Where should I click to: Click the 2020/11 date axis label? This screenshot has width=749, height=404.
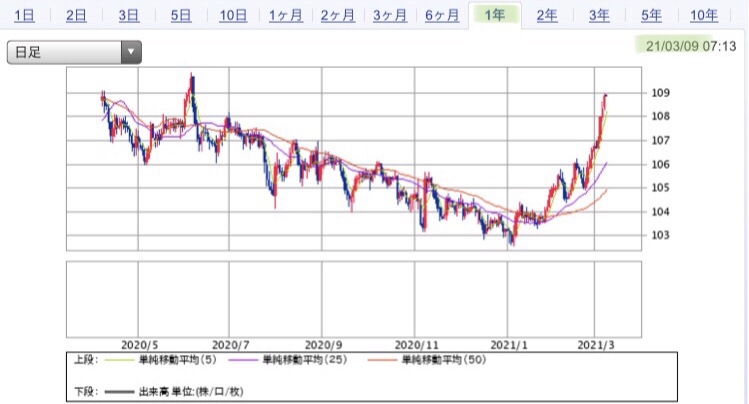[417, 345]
